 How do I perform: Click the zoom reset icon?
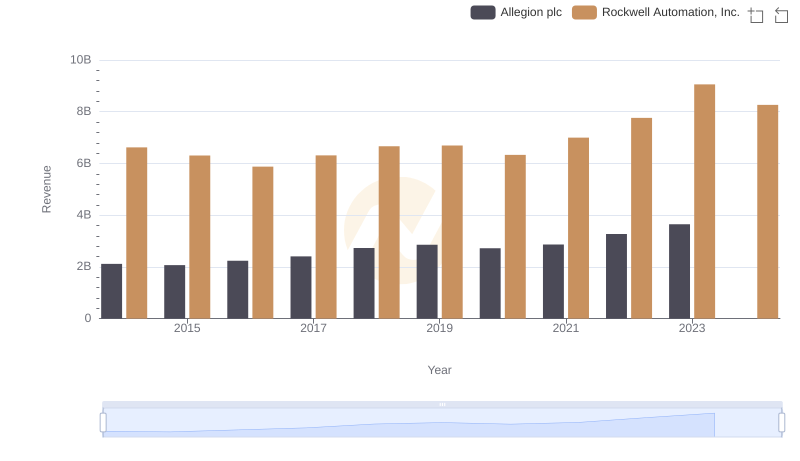(x=781, y=14)
